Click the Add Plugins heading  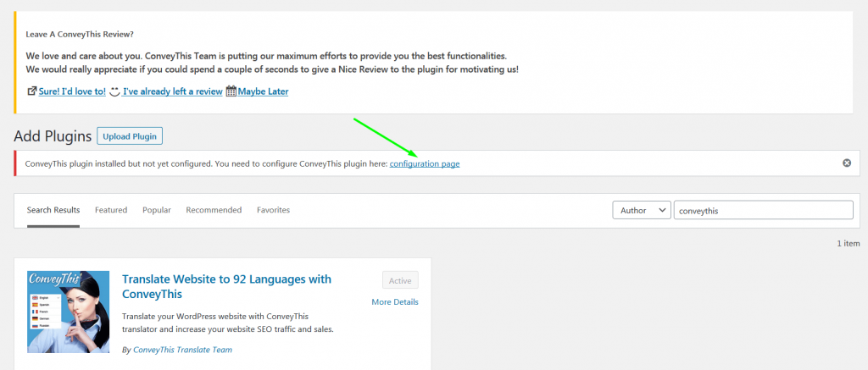point(53,136)
